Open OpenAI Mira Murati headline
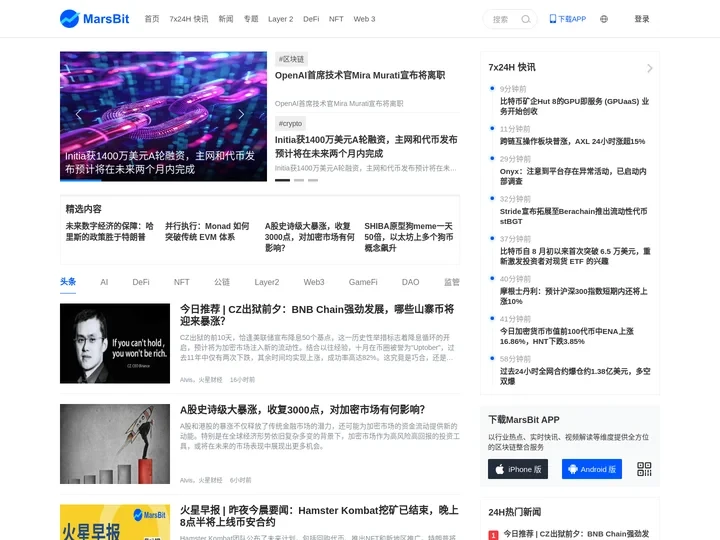The height and width of the screenshot is (540, 720). [x=360, y=75]
